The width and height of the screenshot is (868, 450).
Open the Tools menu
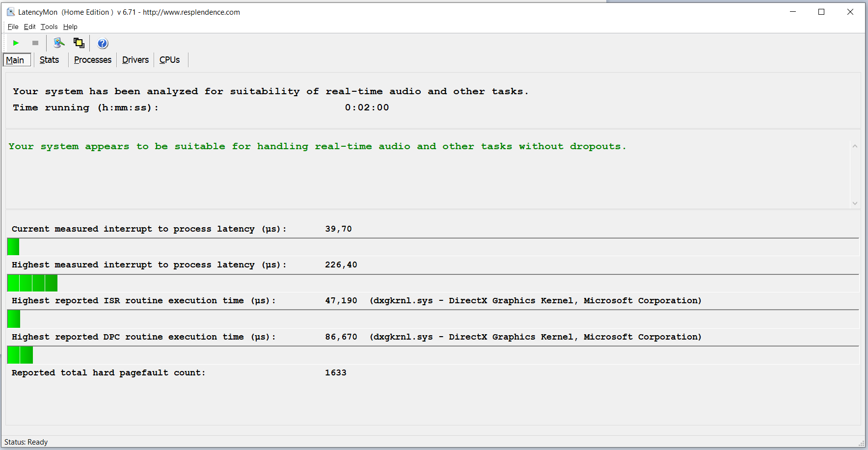pos(49,26)
